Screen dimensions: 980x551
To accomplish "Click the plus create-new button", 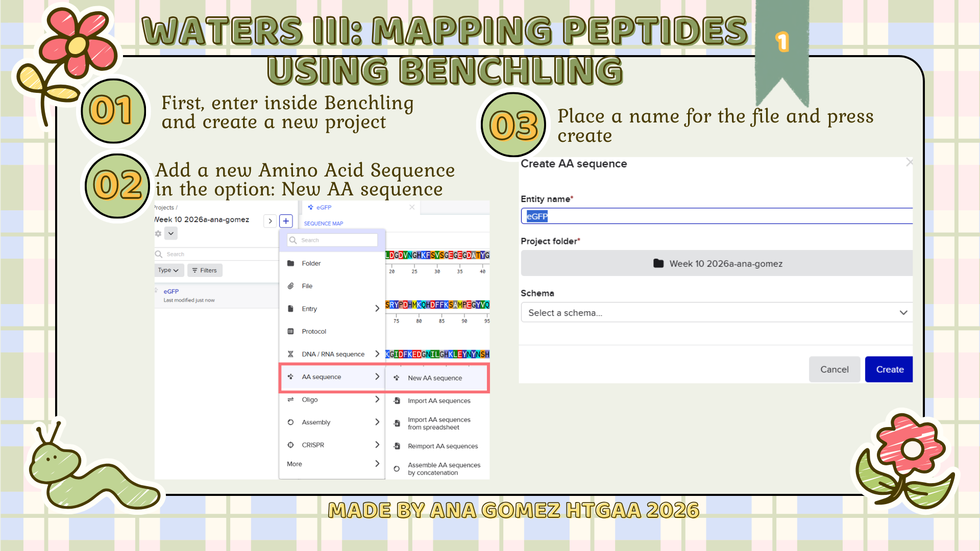I will coord(286,221).
